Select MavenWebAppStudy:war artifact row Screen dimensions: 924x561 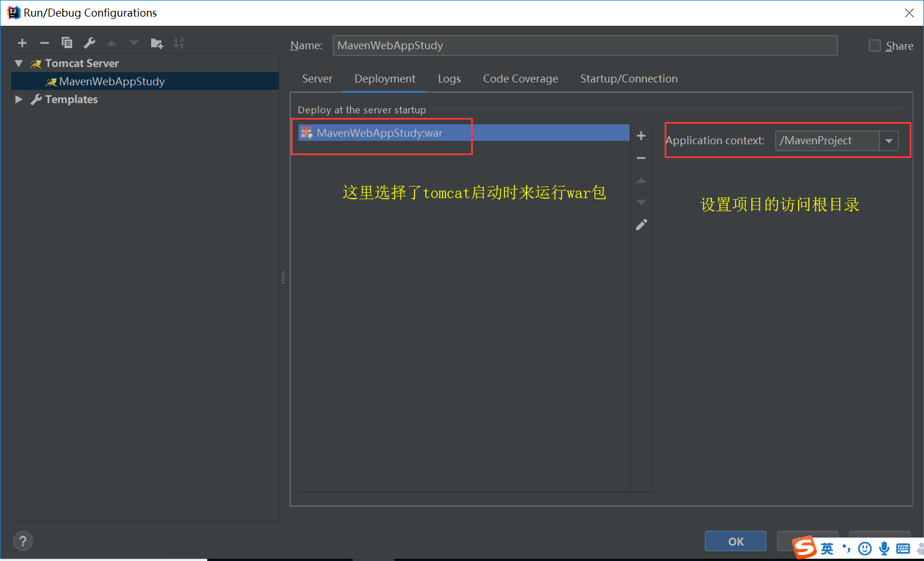point(464,133)
